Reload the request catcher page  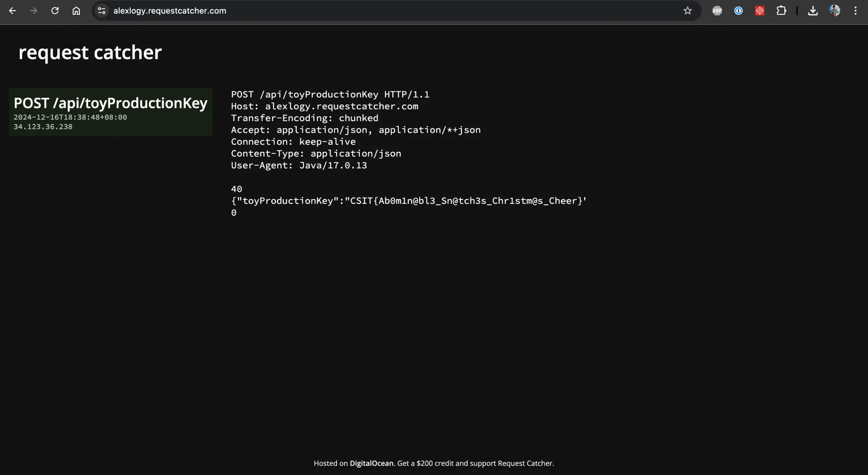coord(55,11)
